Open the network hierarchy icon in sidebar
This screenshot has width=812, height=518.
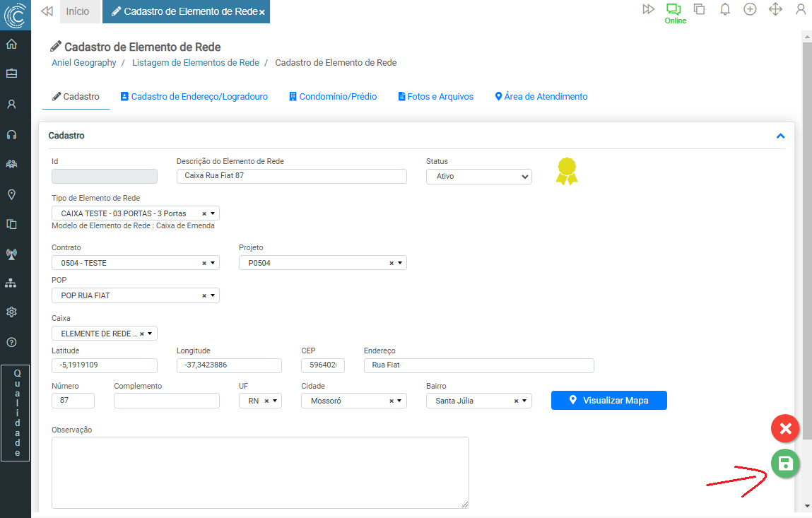(x=11, y=283)
